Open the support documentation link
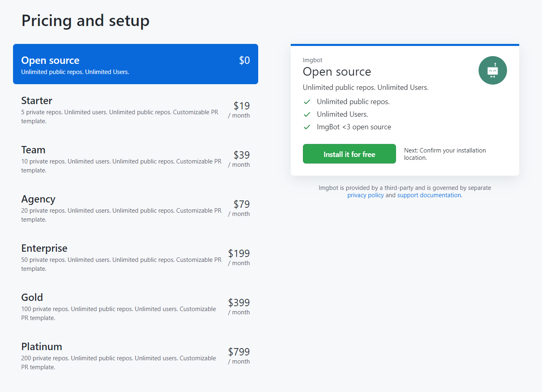Viewport: 542px width, 392px height. pyautogui.click(x=429, y=195)
